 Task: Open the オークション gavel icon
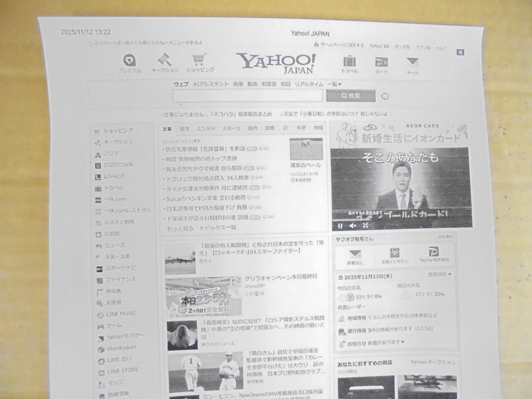point(165,63)
